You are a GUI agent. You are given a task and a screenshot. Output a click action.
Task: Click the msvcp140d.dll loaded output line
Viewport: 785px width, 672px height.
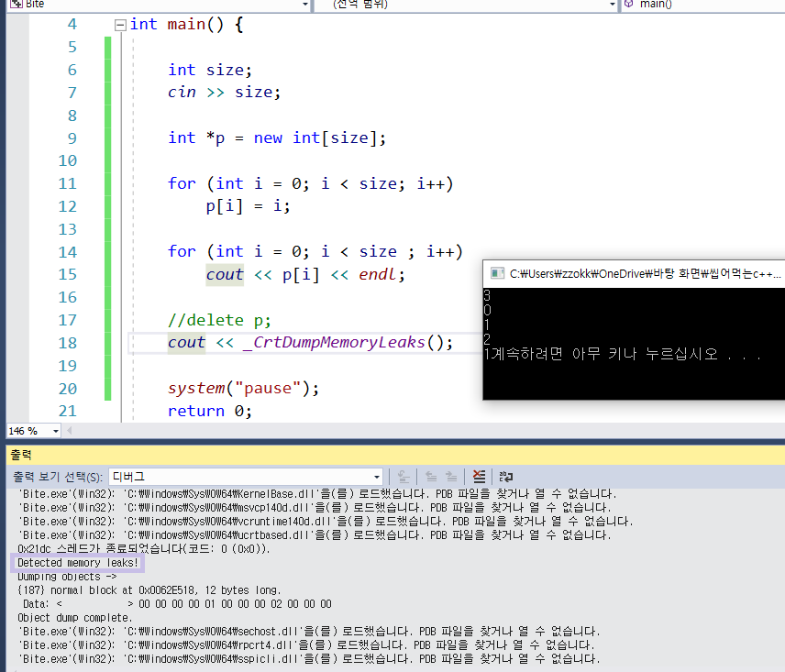[314, 508]
